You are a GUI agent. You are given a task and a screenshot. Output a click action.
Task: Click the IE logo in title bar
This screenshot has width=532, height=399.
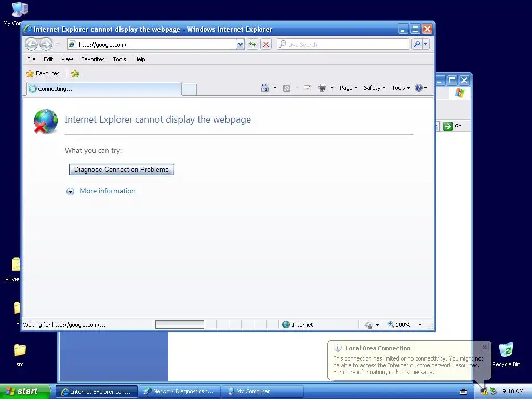tap(28, 29)
